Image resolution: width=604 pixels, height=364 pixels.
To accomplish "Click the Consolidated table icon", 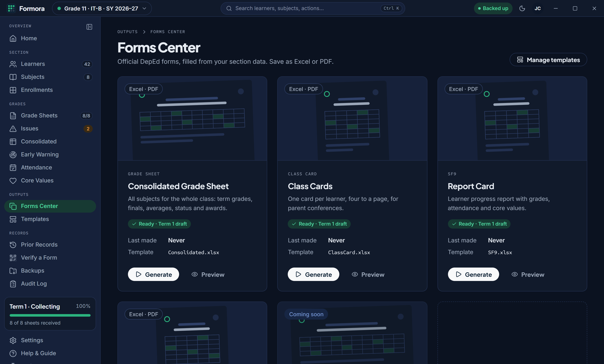I will (x=13, y=142).
